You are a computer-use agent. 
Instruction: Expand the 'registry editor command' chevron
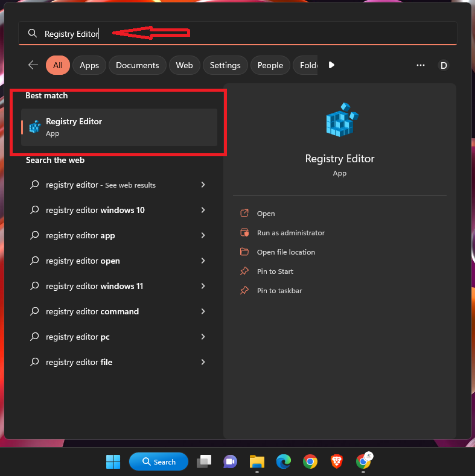[203, 311]
